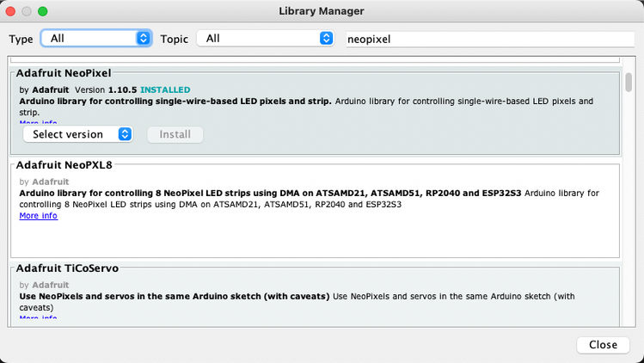The height and width of the screenshot is (363, 644).
Task: Open More info link for Adafruit NeoPXL8
Action: pyautogui.click(x=38, y=216)
